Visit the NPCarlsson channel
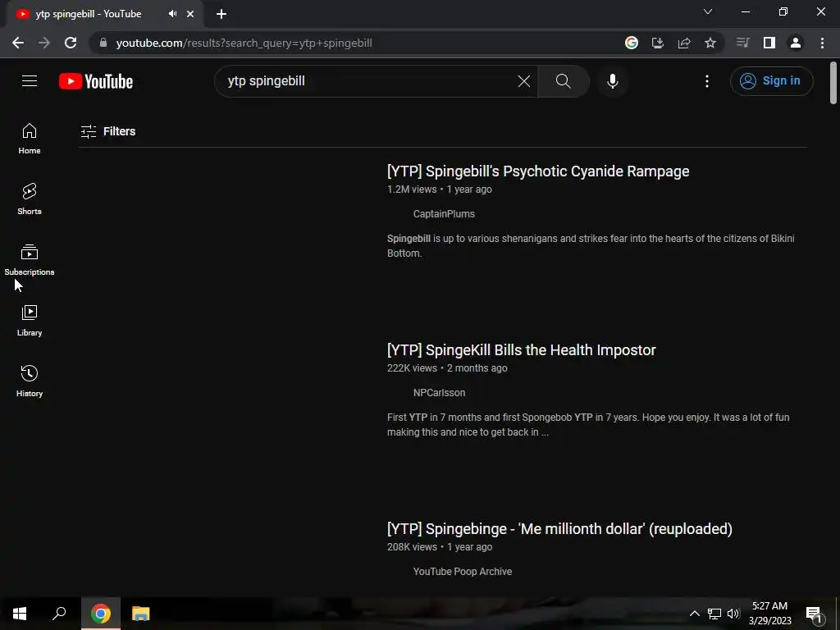The height and width of the screenshot is (630, 840). tap(439, 393)
